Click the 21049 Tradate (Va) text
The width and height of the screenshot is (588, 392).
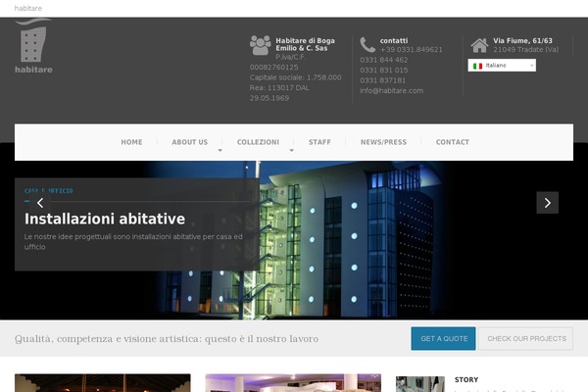tap(525, 50)
